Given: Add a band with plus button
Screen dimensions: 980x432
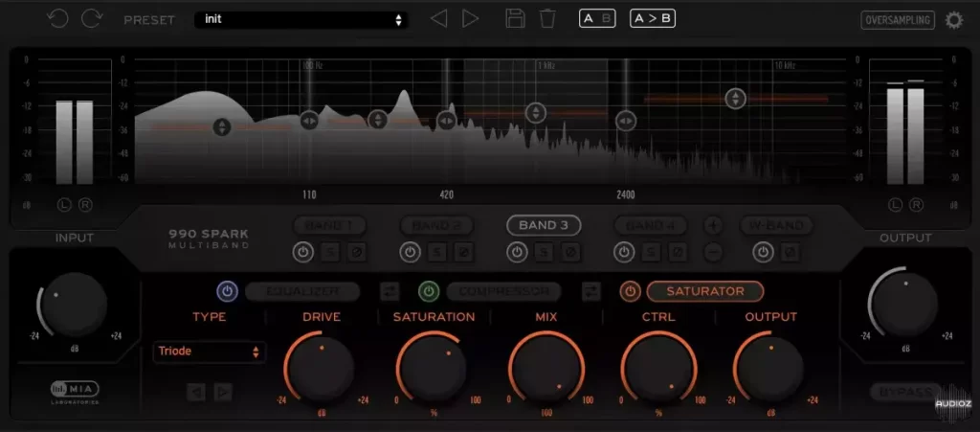Looking at the screenshot, I should click(713, 225).
